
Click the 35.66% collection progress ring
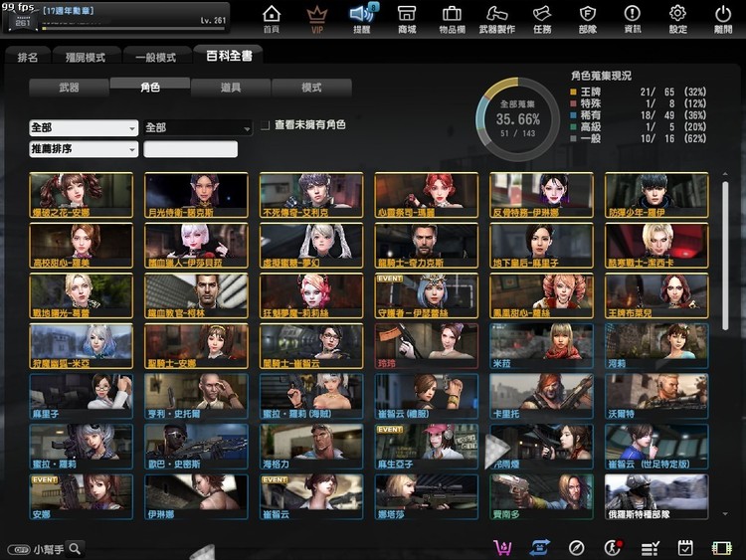tap(517, 119)
